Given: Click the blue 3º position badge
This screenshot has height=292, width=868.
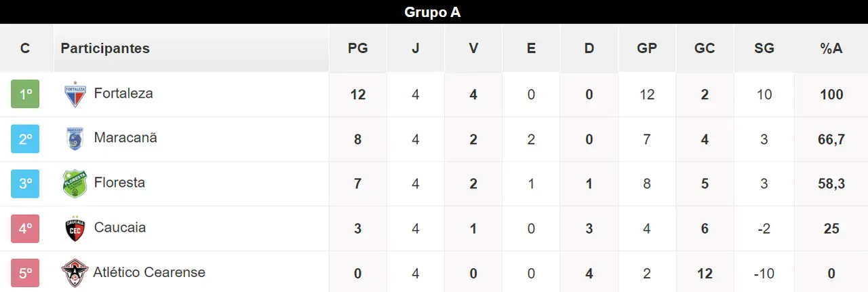Looking at the screenshot, I should pos(26,183).
